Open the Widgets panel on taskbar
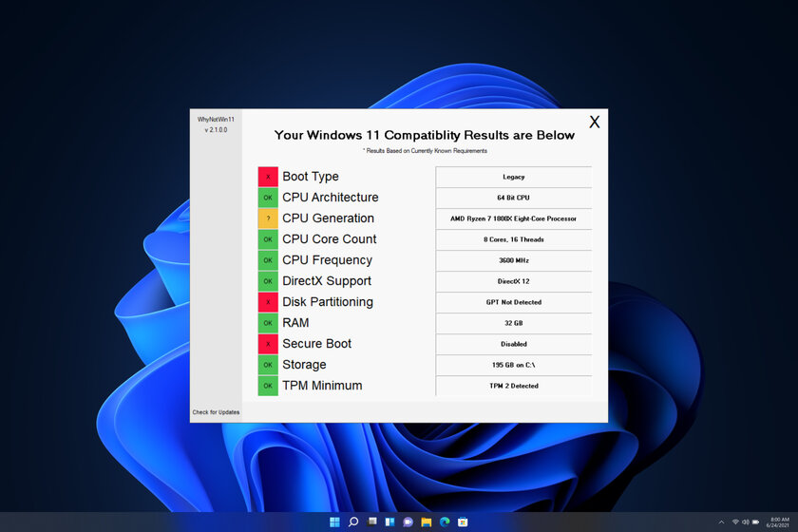 (389, 522)
